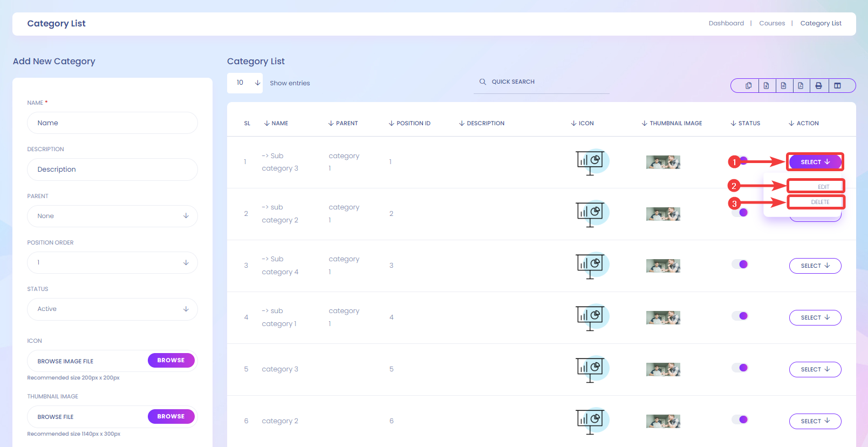Toggle status switch for Sub category 4

[x=740, y=264]
